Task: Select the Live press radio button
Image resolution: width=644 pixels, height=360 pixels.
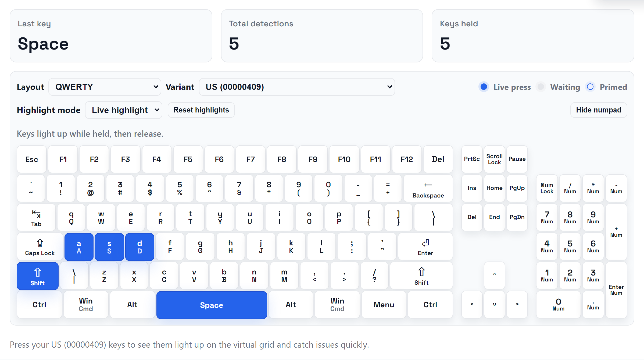Action: click(484, 87)
